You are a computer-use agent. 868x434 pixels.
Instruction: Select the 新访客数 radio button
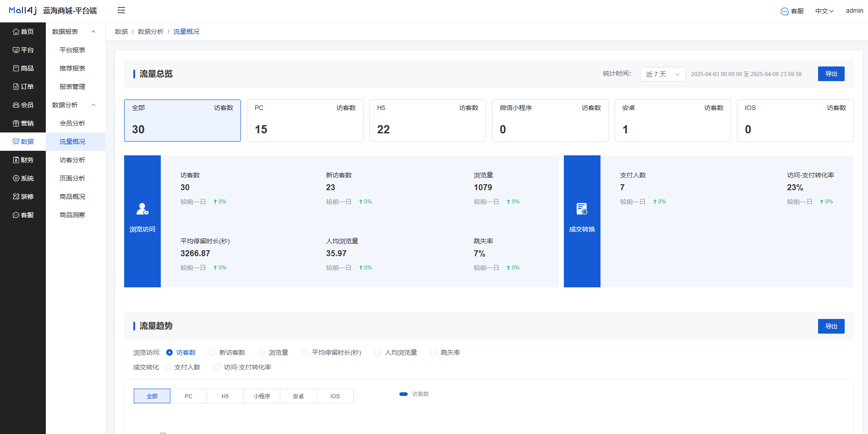(x=213, y=352)
